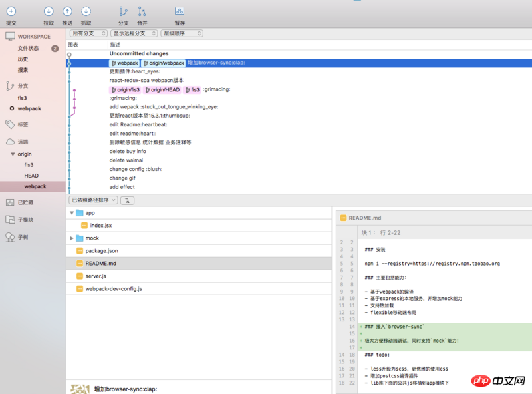Click the README.md diff header file icon
532x394 pixels.
343,218
